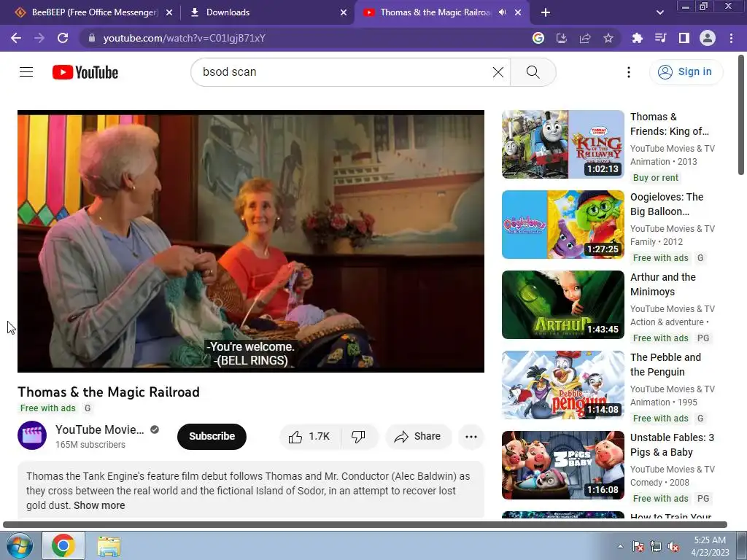Open Chrome extensions puzzle icon
This screenshot has height=560, width=747.
coord(637,38)
